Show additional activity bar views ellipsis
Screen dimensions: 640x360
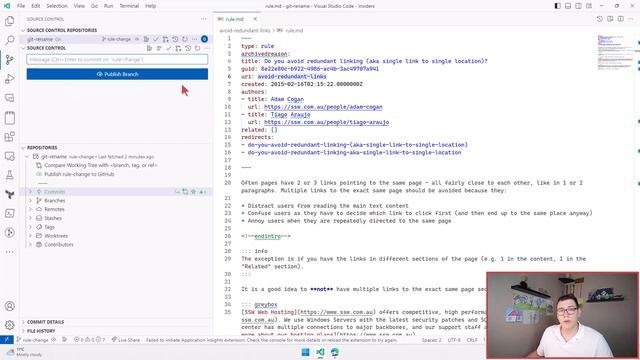click(9, 252)
